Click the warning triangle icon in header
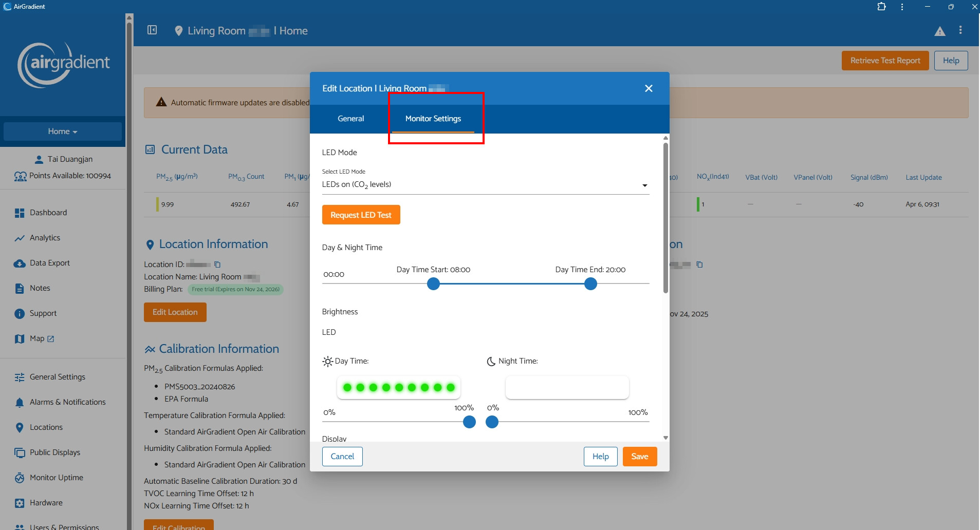Image resolution: width=980 pixels, height=530 pixels. (939, 31)
